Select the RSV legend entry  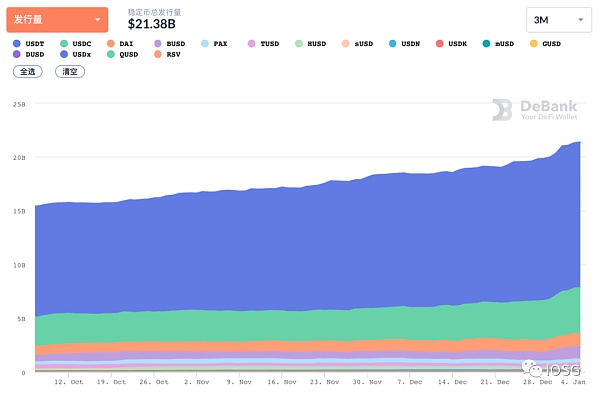point(167,54)
